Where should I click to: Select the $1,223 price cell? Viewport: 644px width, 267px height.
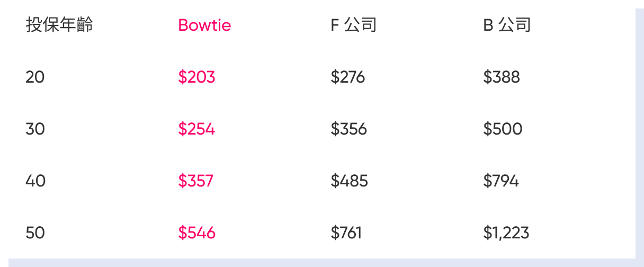[506, 233]
